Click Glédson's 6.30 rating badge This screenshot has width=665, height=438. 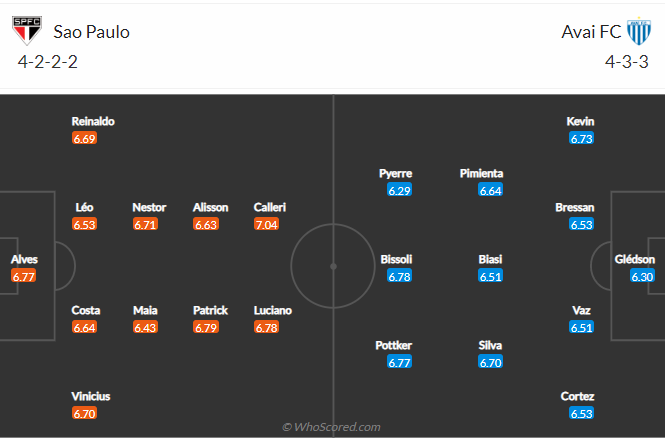click(x=642, y=276)
